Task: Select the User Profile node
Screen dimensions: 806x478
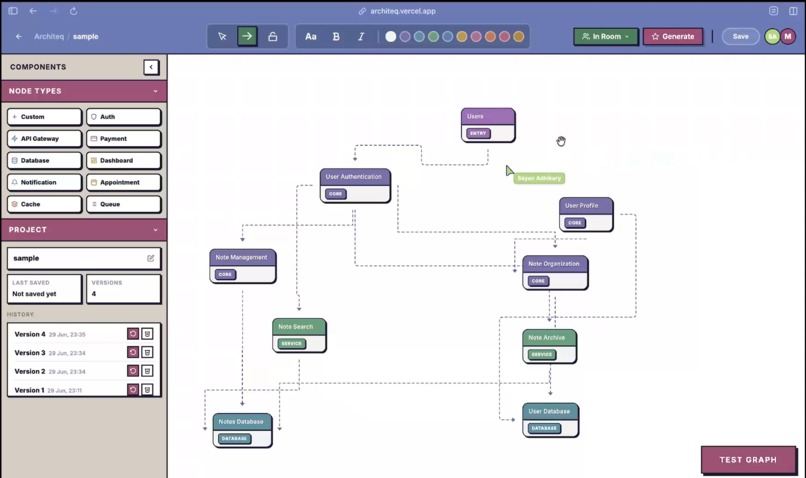Action: 586,214
